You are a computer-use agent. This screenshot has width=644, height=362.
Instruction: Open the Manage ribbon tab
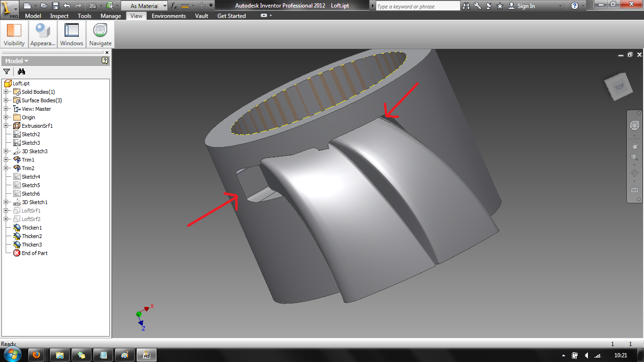click(x=111, y=16)
